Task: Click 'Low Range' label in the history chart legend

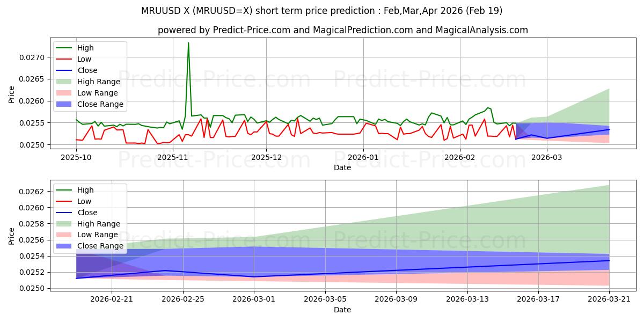Action: pyautogui.click(x=98, y=93)
